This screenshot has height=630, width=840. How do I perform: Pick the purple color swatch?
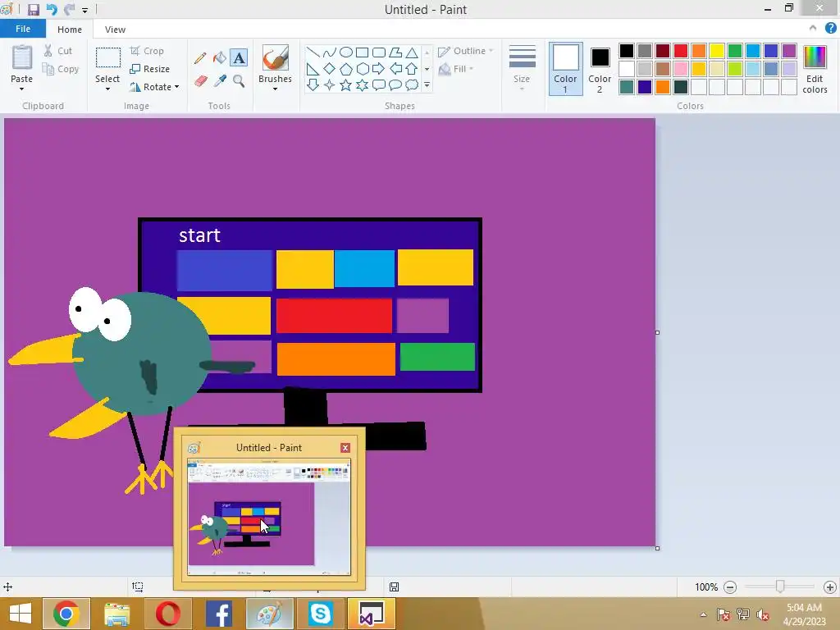(789, 51)
